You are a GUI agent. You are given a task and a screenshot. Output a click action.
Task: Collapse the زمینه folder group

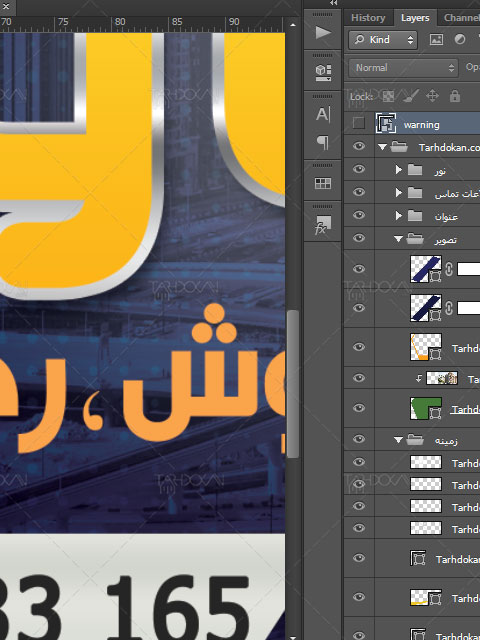[398, 440]
